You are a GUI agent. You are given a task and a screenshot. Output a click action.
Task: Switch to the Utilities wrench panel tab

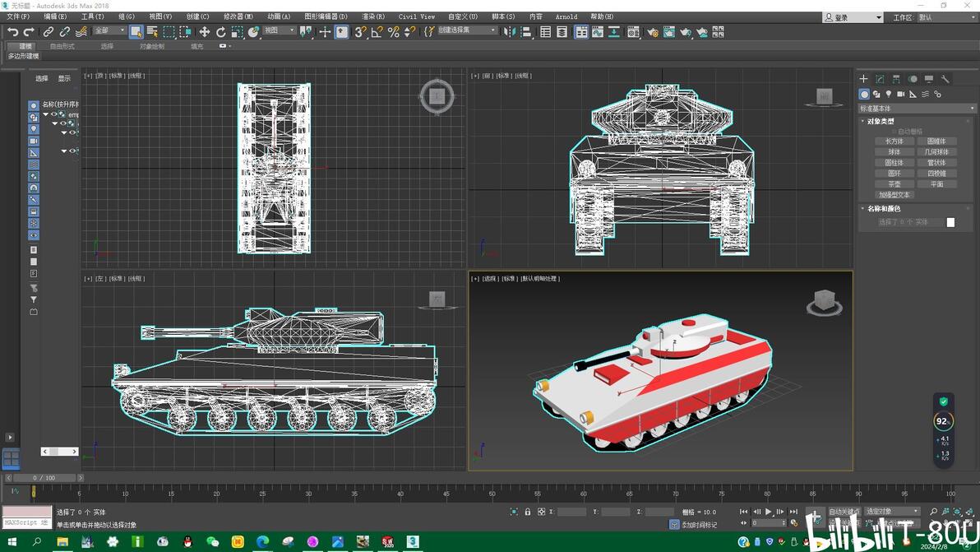click(945, 79)
